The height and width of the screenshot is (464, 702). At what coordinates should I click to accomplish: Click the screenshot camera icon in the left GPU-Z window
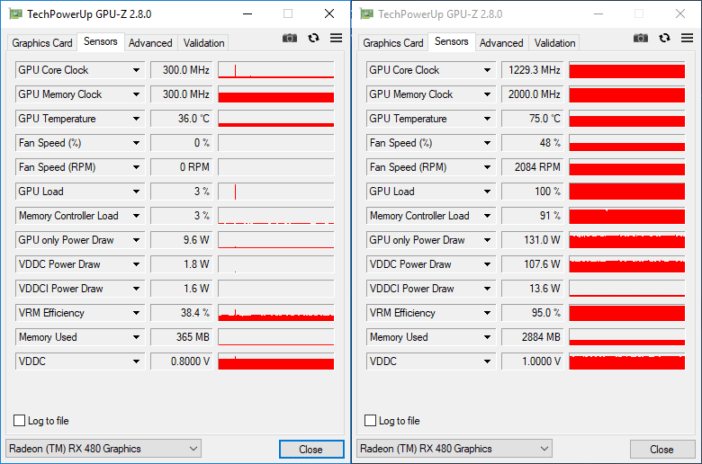click(x=290, y=38)
